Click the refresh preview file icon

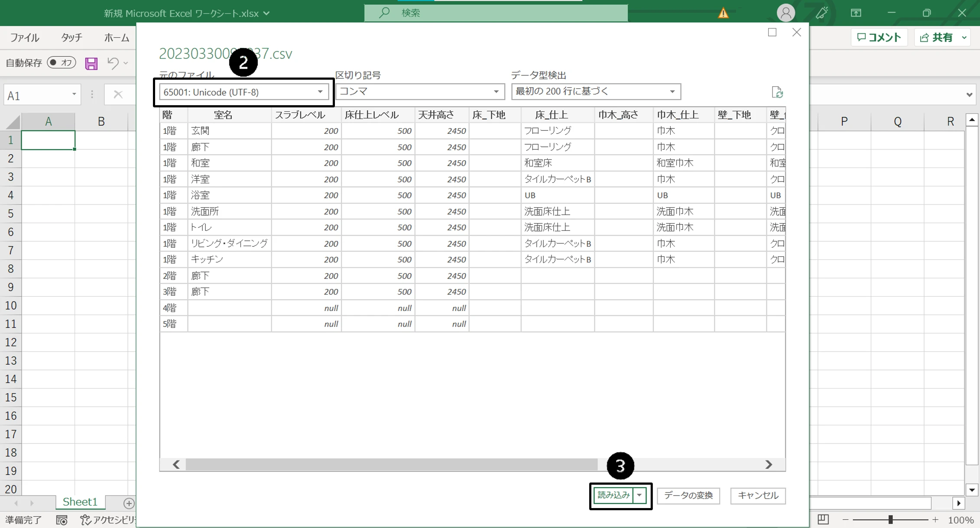(x=777, y=92)
